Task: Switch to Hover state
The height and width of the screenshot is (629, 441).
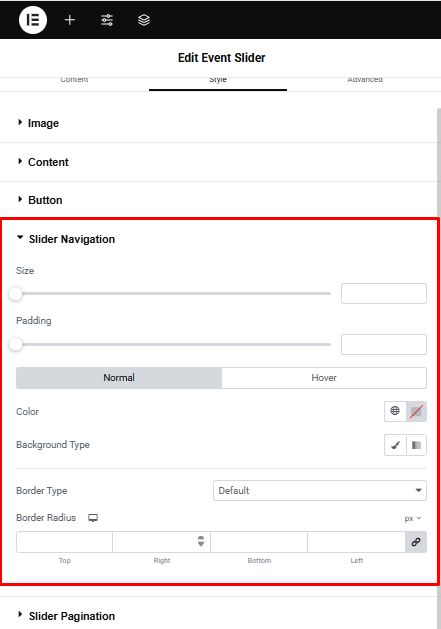Action: [x=324, y=378]
